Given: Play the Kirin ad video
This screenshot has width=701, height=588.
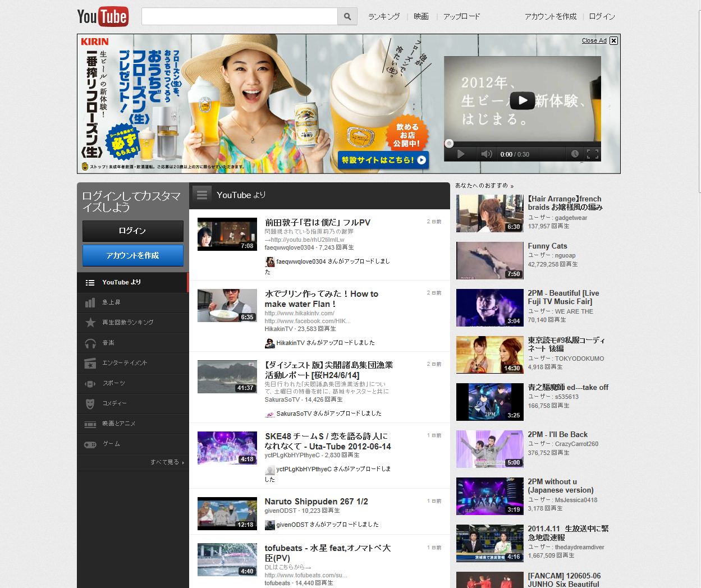Looking at the screenshot, I should pos(523,100).
